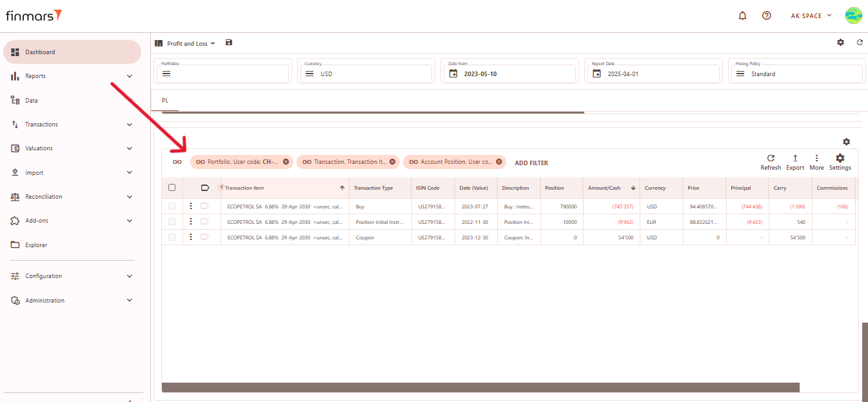Screen dimensions: 868x402
Task: Click the horizontal scrollbar below the table
Action: click(x=480, y=387)
